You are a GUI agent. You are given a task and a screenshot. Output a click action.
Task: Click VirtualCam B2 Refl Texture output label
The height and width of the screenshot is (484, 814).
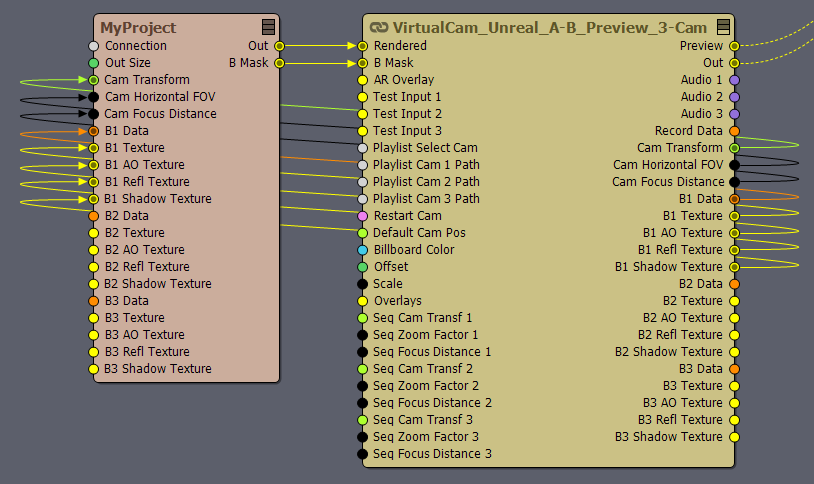pos(680,335)
